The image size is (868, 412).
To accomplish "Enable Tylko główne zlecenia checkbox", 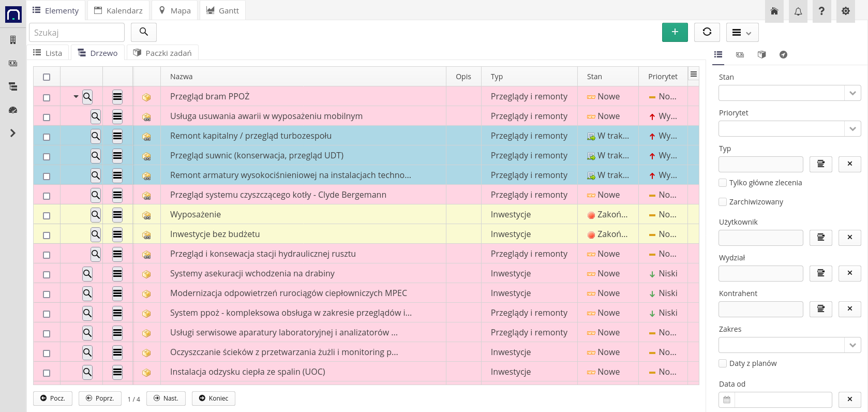I will 723,183.
